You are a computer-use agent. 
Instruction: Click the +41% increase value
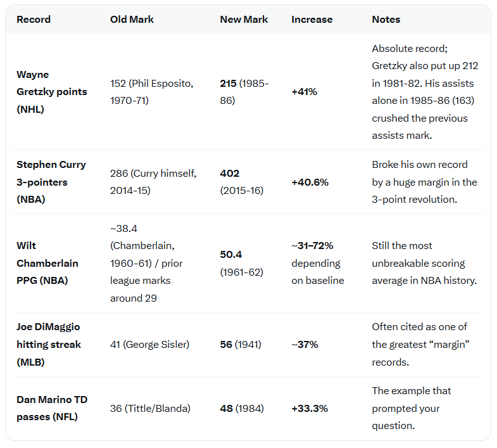[x=305, y=92]
